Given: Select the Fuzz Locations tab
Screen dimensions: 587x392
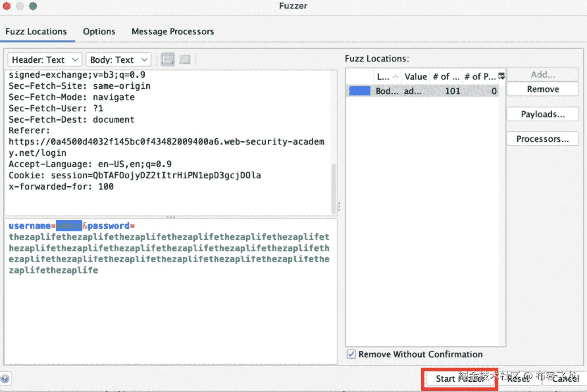Looking at the screenshot, I should coord(36,31).
